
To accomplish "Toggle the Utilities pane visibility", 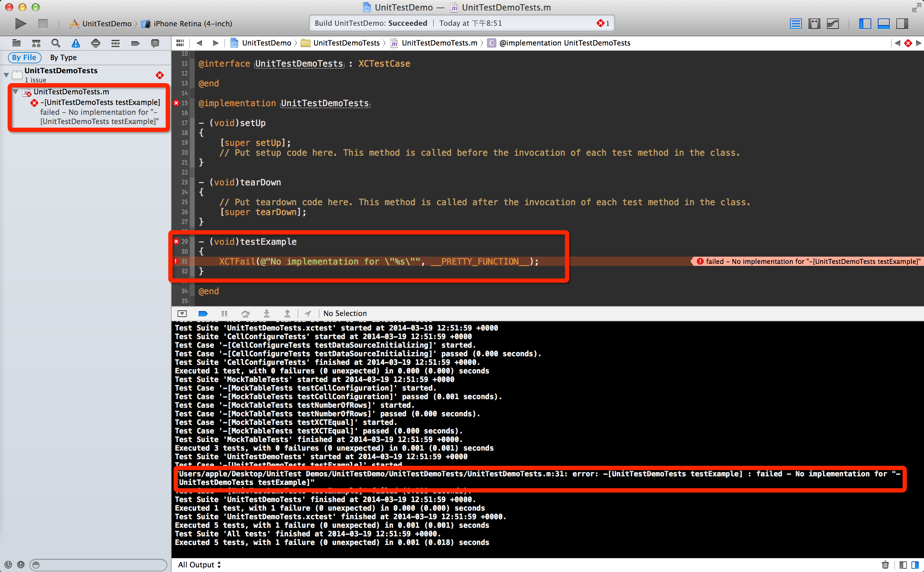I will pyautogui.click(x=902, y=24).
